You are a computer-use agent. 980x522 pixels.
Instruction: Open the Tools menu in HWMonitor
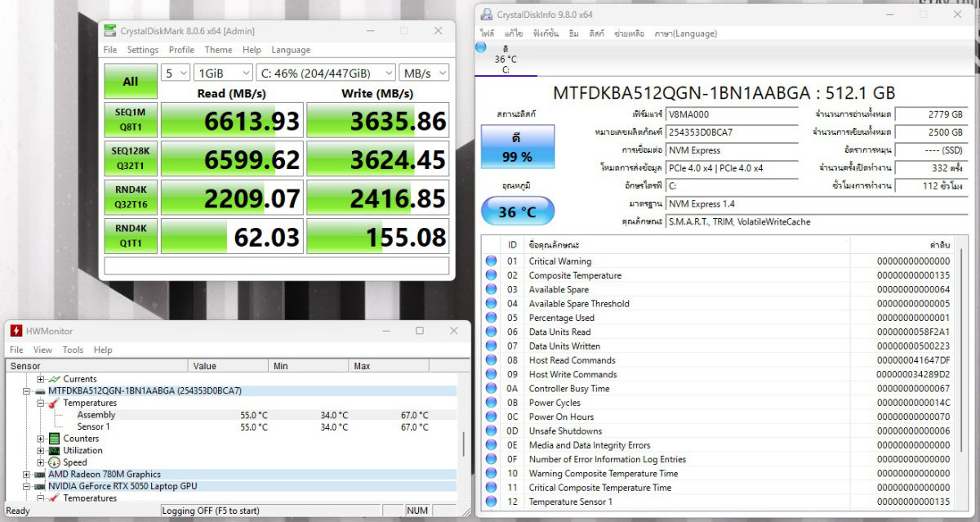pos(73,350)
